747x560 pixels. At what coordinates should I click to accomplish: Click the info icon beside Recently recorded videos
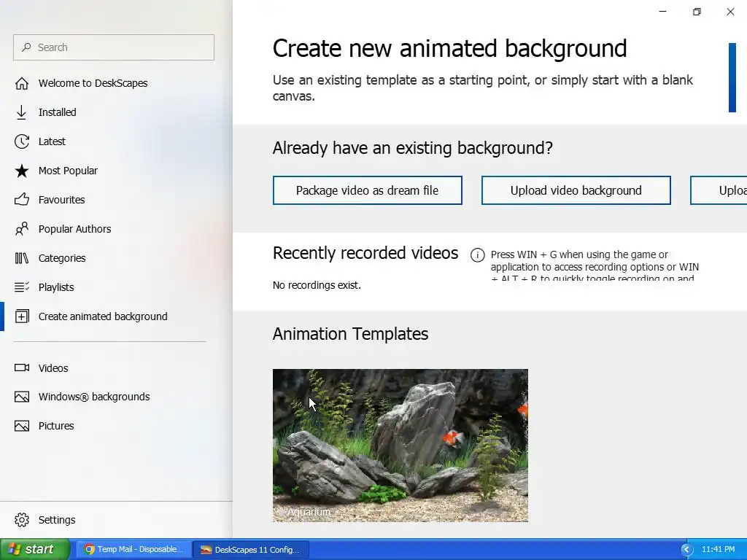477,255
